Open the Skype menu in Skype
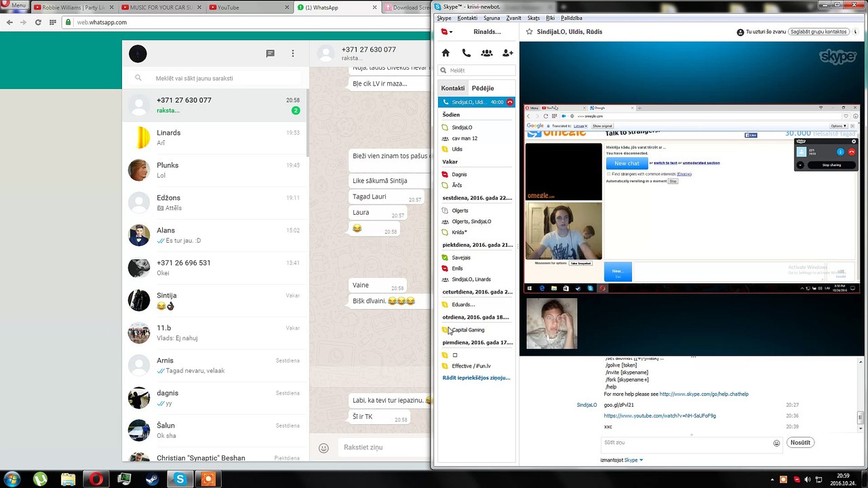This screenshot has height=488, width=868. [443, 18]
